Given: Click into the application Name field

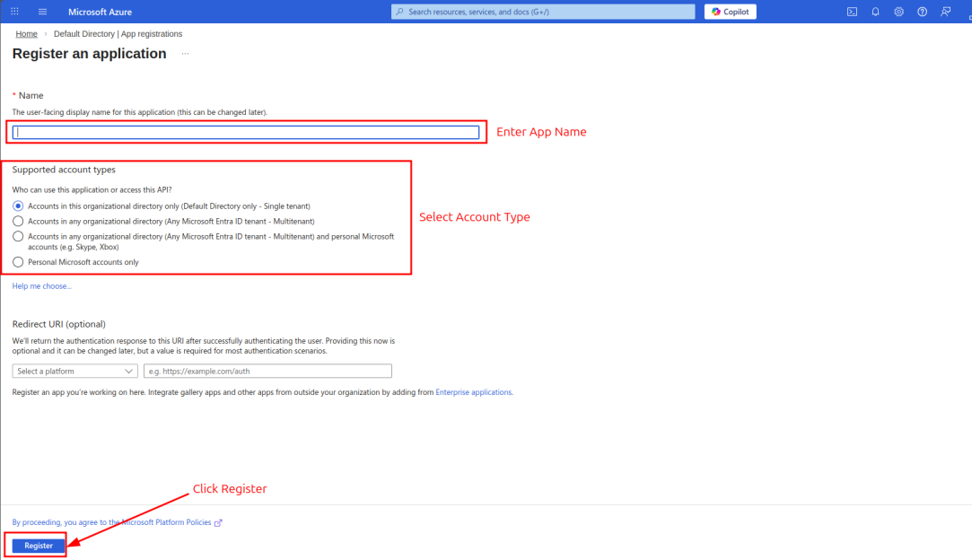Looking at the screenshot, I should (246, 132).
